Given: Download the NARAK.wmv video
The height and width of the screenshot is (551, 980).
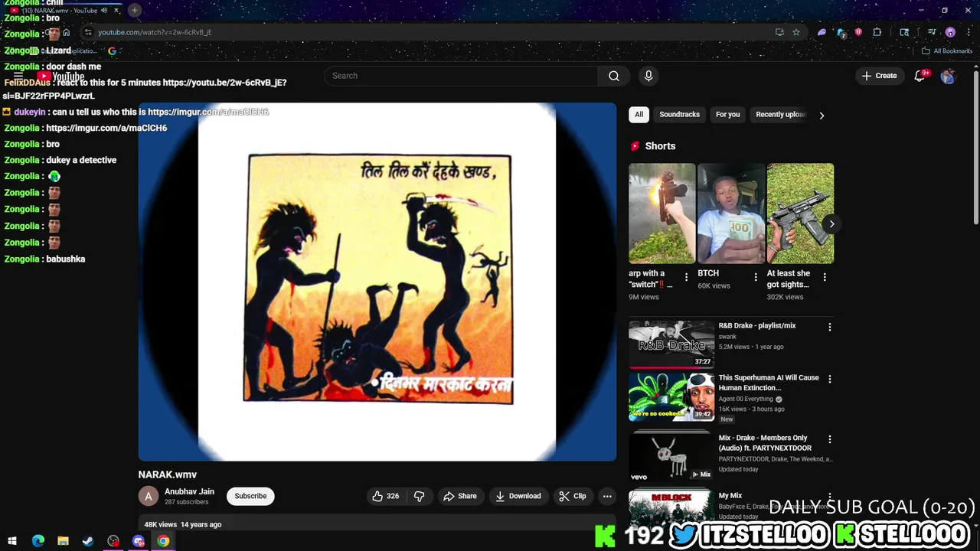Looking at the screenshot, I should click(518, 496).
